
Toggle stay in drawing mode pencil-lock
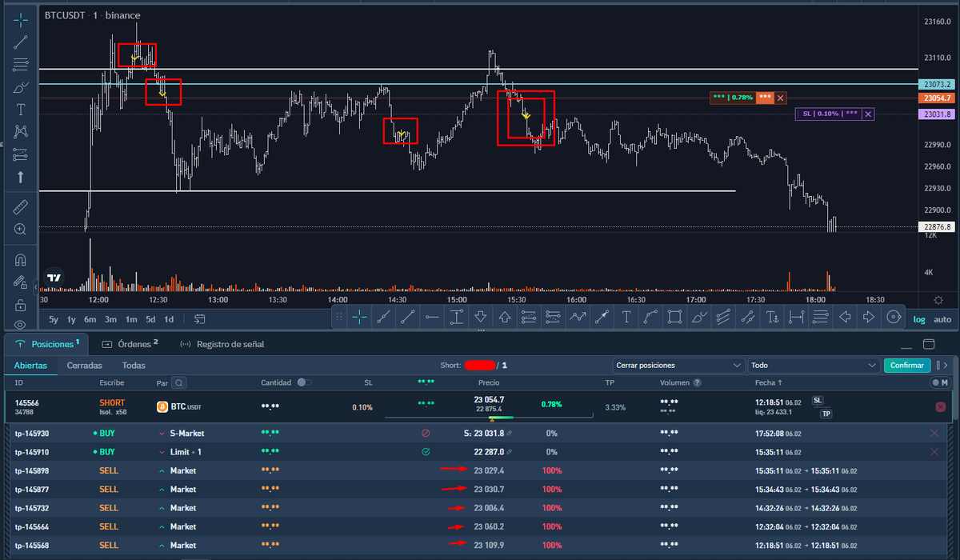point(21,282)
